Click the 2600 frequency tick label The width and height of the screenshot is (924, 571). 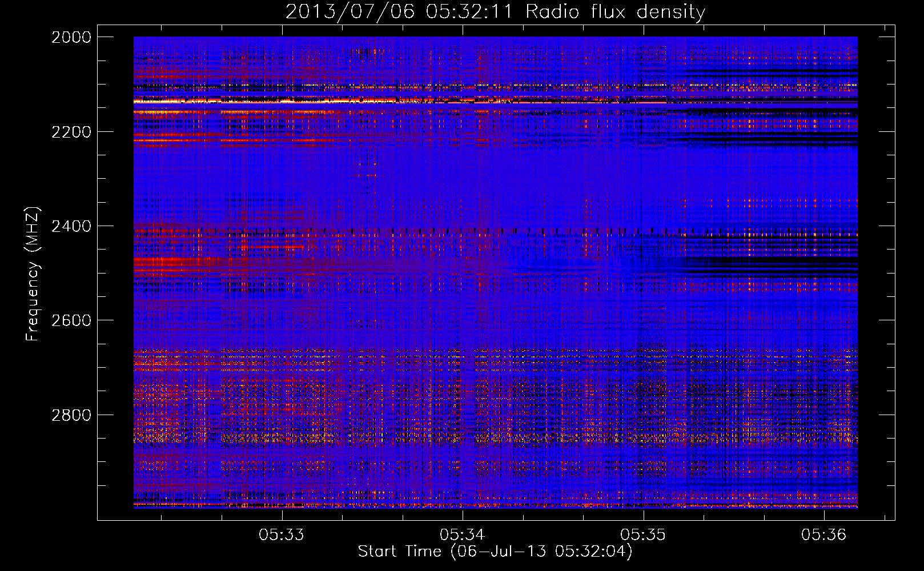[x=71, y=320]
